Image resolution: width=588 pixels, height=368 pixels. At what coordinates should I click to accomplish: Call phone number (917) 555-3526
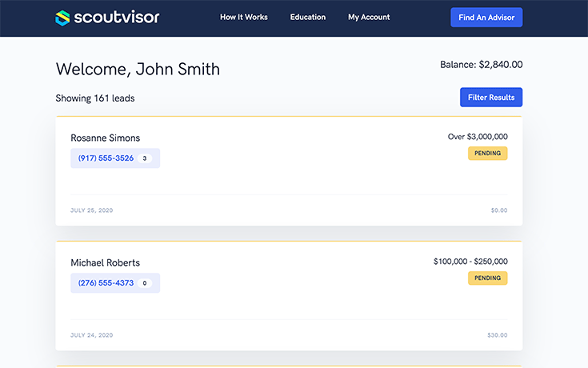coord(106,158)
